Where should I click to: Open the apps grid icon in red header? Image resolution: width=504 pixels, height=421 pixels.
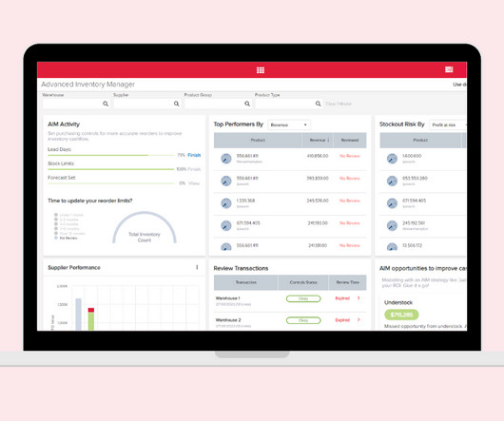tap(261, 70)
